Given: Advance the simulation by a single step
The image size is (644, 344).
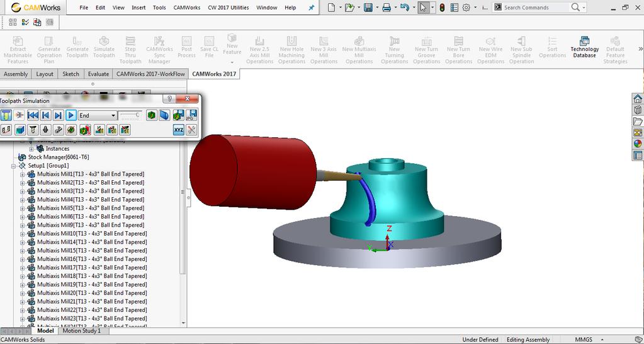Looking at the screenshot, I should click(x=59, y=115).
